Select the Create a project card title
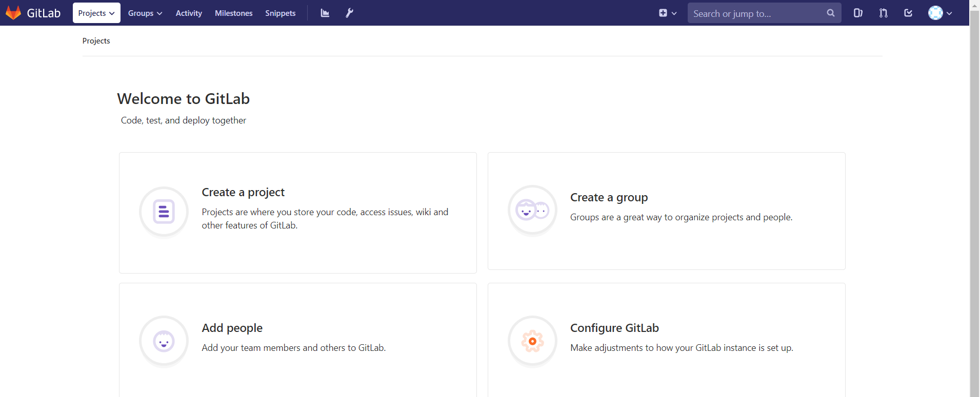Screen dimensions: 980x397 [243, 192]
